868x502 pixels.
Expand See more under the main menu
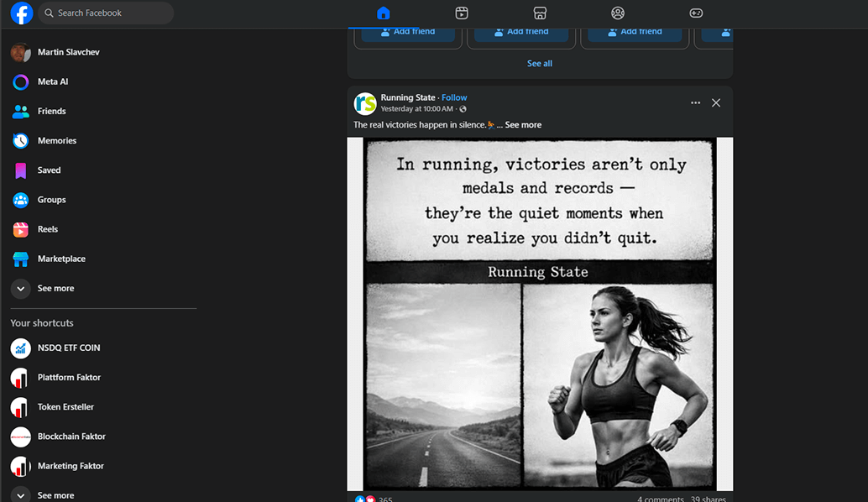pyautogui.click(x=55, y=288)
